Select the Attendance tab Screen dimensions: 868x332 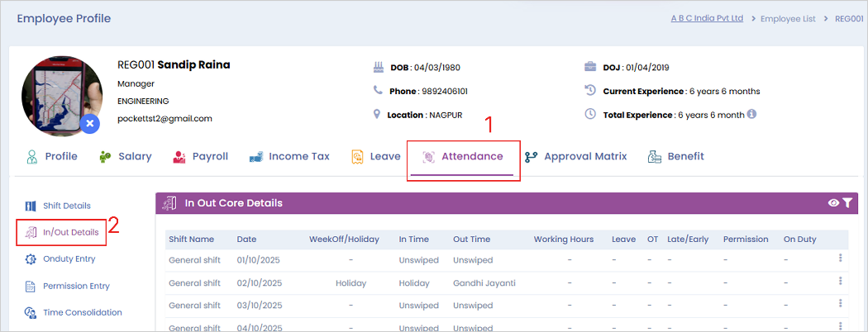click(463, 156)
